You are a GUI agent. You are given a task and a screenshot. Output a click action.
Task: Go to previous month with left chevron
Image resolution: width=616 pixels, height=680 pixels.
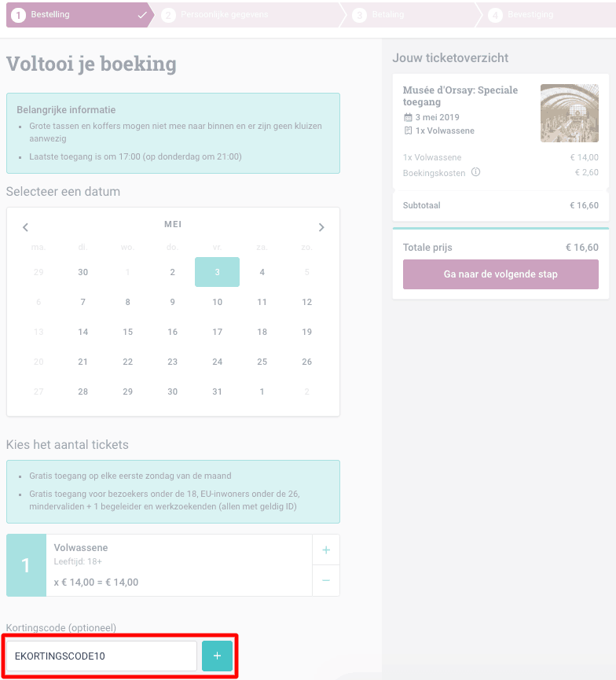point(26,227)
